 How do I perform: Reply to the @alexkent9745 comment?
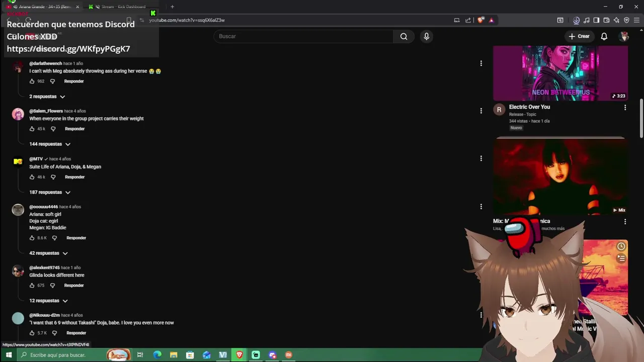(74, 285)
